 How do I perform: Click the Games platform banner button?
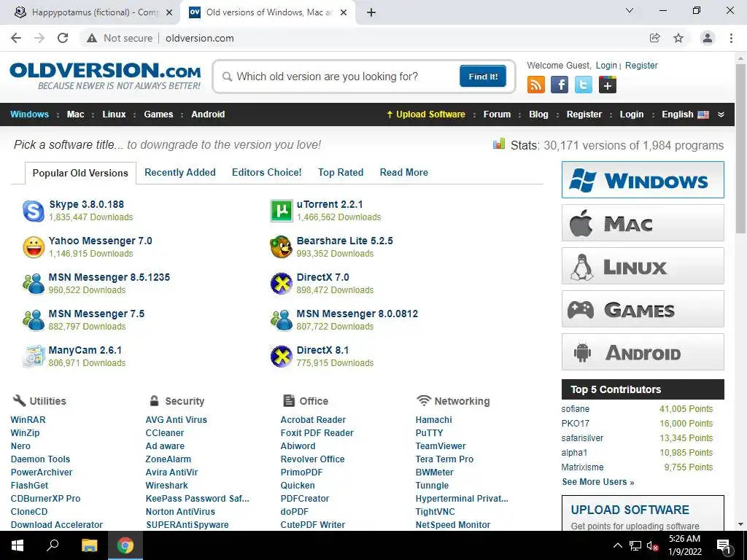coord(643,309)
